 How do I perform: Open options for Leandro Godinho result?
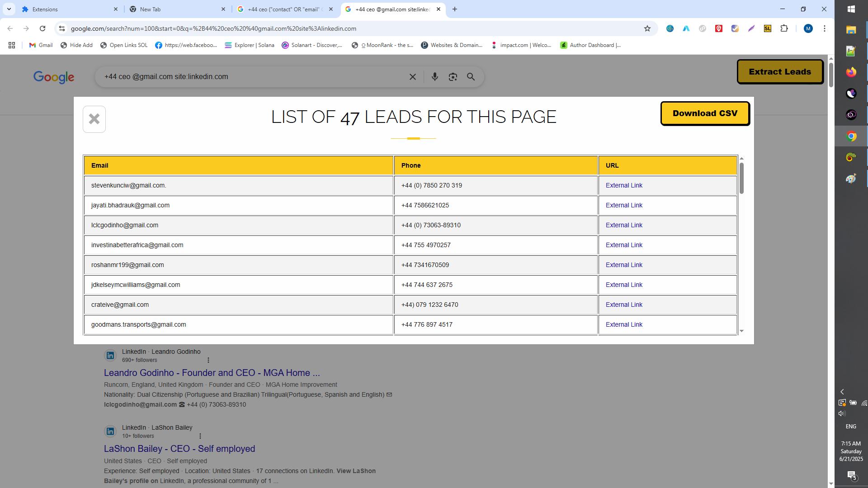(x=208, y=360)
